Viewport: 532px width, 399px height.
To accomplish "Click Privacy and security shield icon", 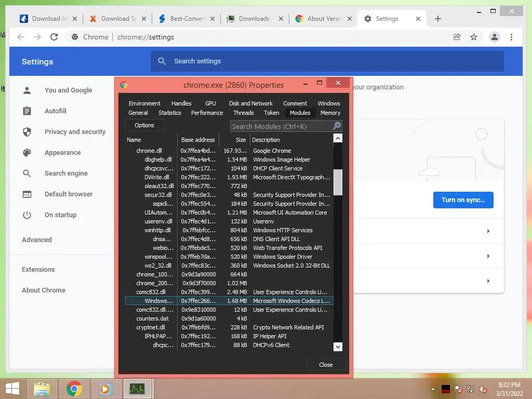I will 27,131.
